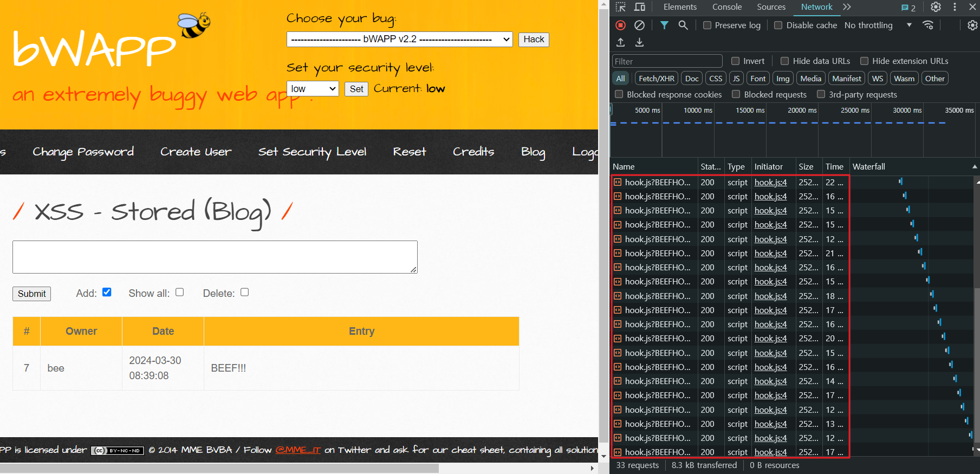
Task: Click the 20000 ms timeline marker
Action: (x=802, y=110)
